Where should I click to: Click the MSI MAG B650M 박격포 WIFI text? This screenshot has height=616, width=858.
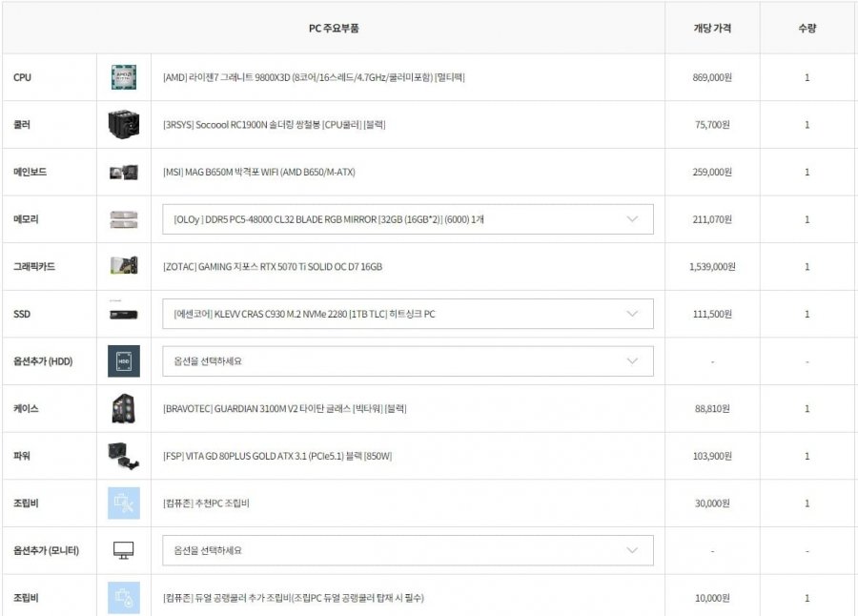(258, 172)
